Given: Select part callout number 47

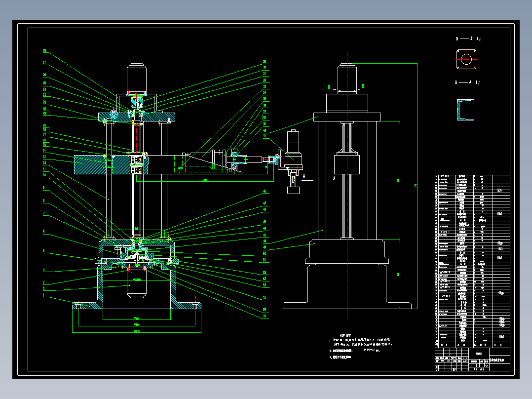Looking at the screenshot, I should click(265, 235).
